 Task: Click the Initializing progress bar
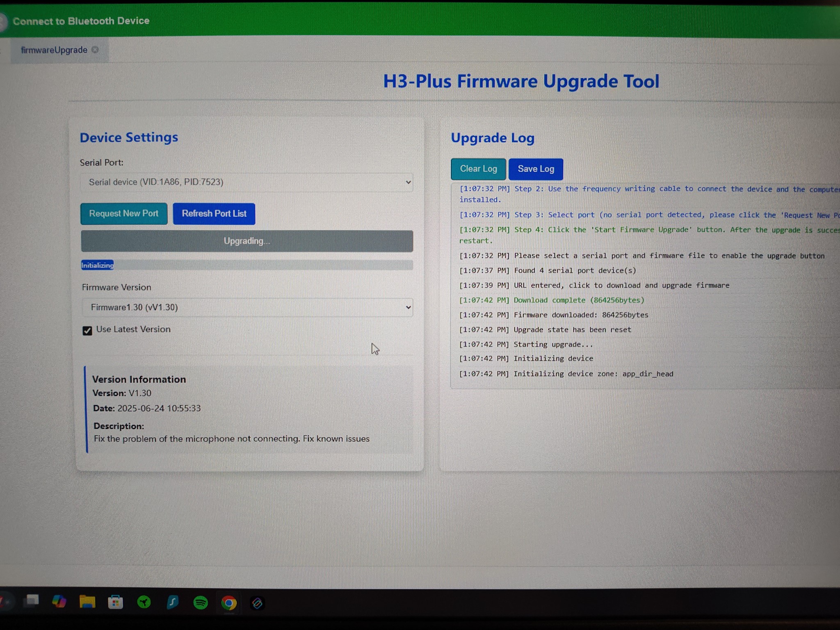(x=247, y=265)
